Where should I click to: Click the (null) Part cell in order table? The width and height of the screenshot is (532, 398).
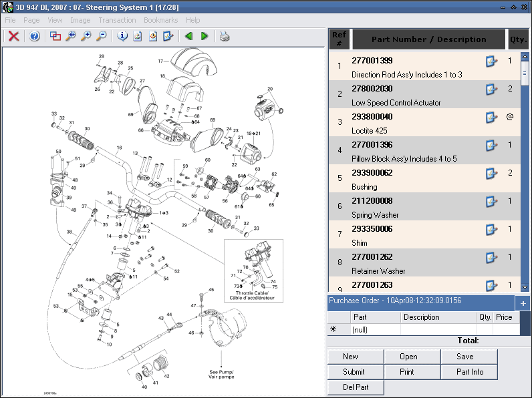pyautogui.click(x=376, y=329)
